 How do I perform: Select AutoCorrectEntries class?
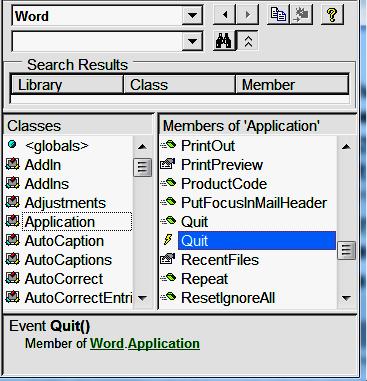[78, 298]
